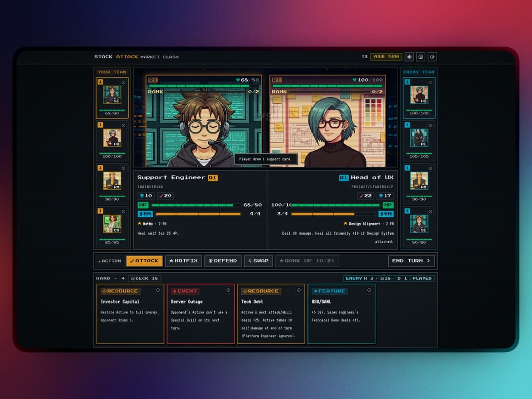This screenshot has height=399, width=532.
Task: Click the T3 turn counter
Action: (x=365, y=57)
